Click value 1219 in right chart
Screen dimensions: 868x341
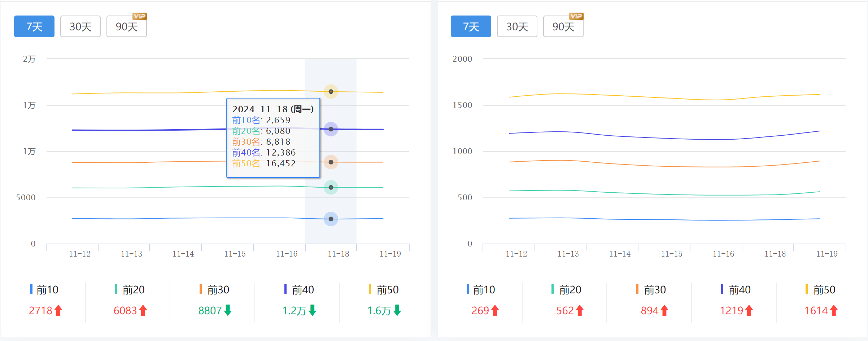(732, 311)
